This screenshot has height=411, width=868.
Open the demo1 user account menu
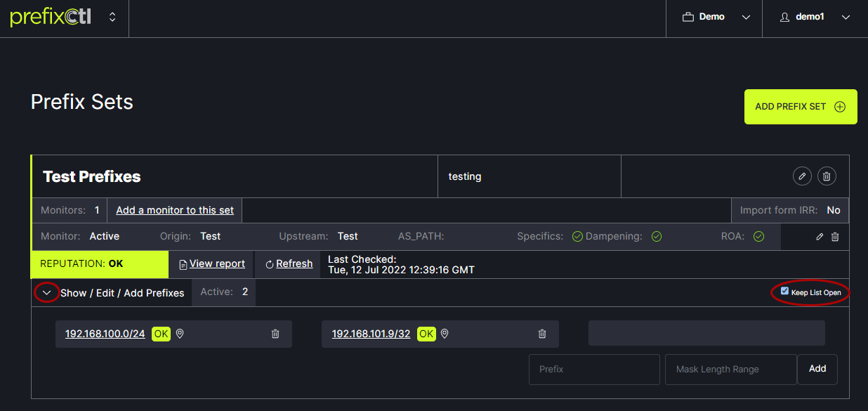[815, 18]
